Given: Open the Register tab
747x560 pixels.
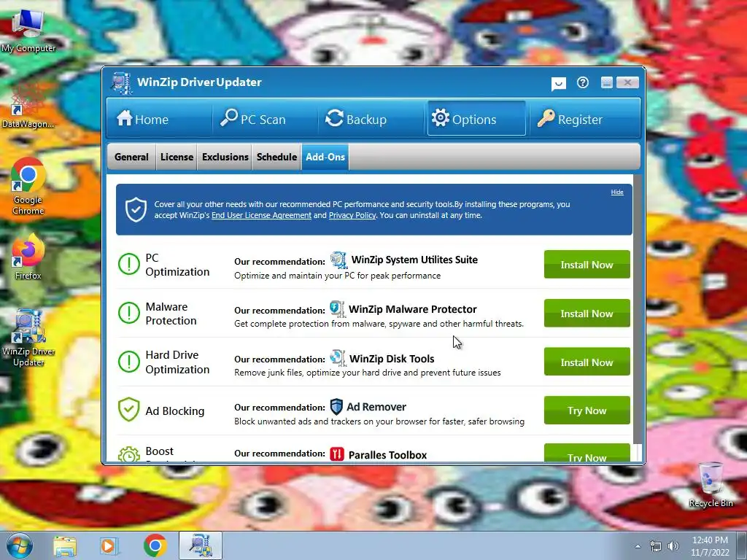Looking at the screenshot, I should click(584, 119).
